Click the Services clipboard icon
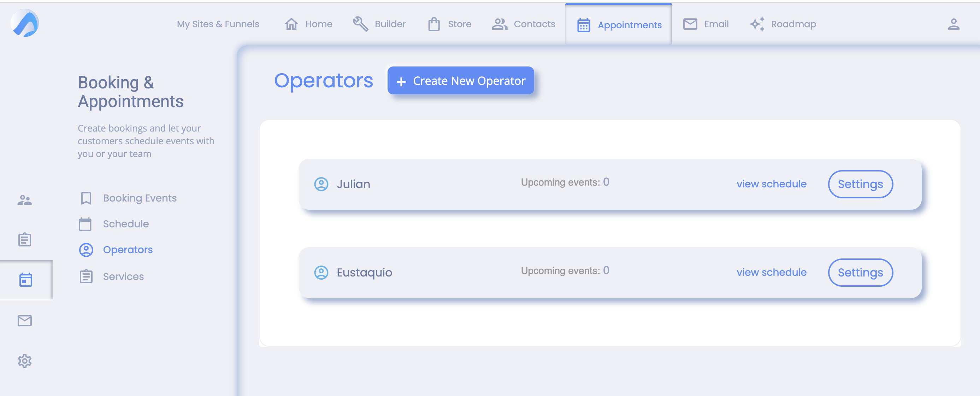980x396 pixels. (x=86, y=276)
